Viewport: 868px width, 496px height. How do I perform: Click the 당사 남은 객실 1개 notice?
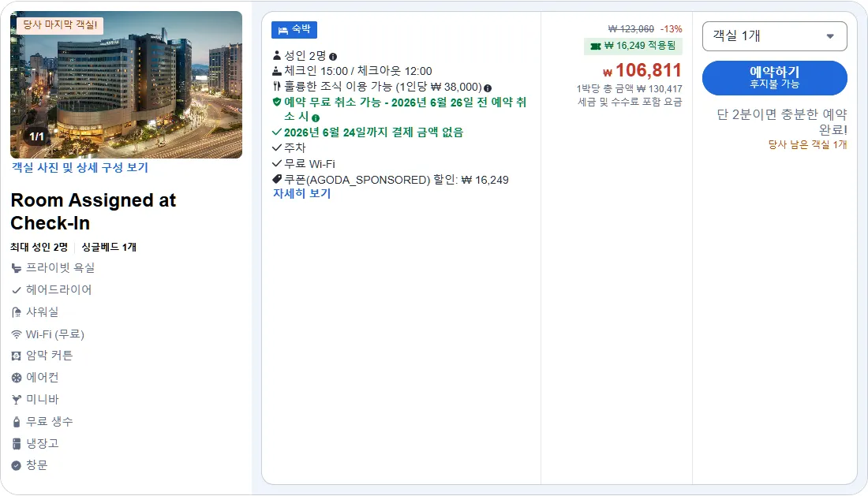808,144
